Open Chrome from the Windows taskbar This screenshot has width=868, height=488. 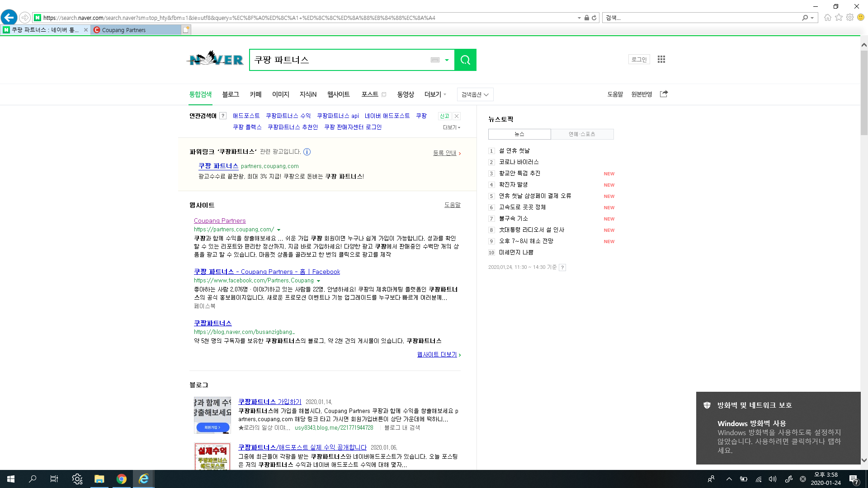(121, 479)
